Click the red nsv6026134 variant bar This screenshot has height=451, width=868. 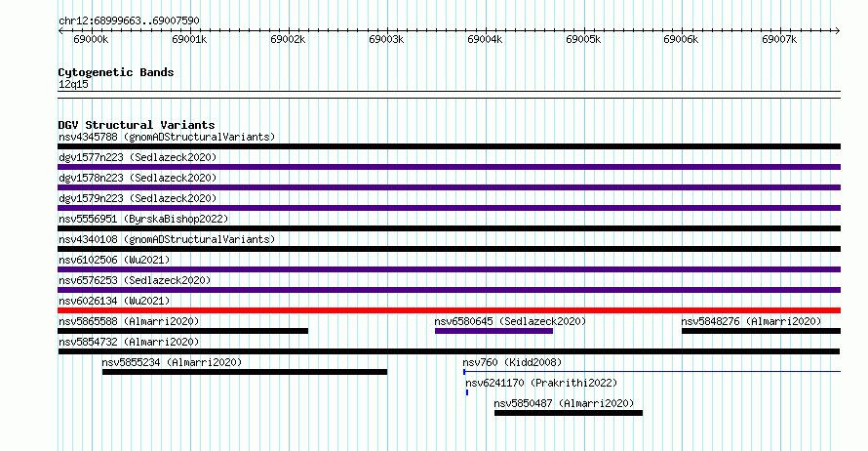(x=450, y=310)
